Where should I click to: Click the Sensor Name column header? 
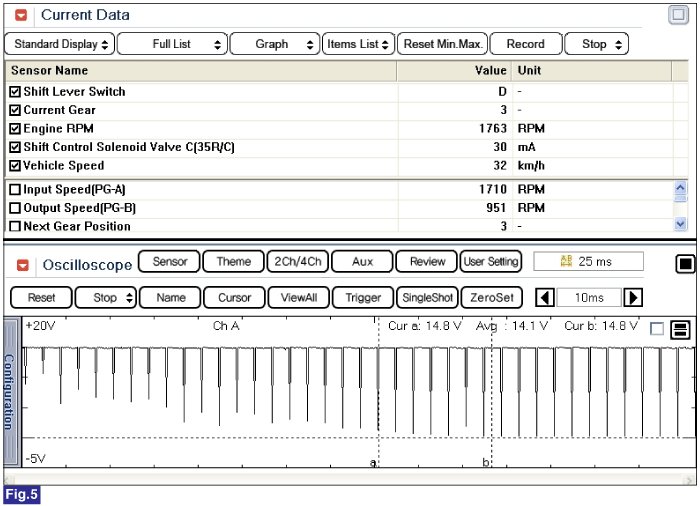(201, 71)
